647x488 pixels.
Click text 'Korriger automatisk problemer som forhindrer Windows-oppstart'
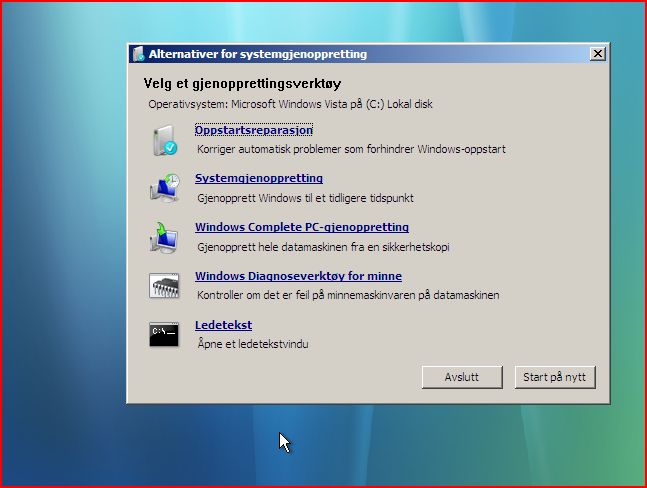(351, 149)
